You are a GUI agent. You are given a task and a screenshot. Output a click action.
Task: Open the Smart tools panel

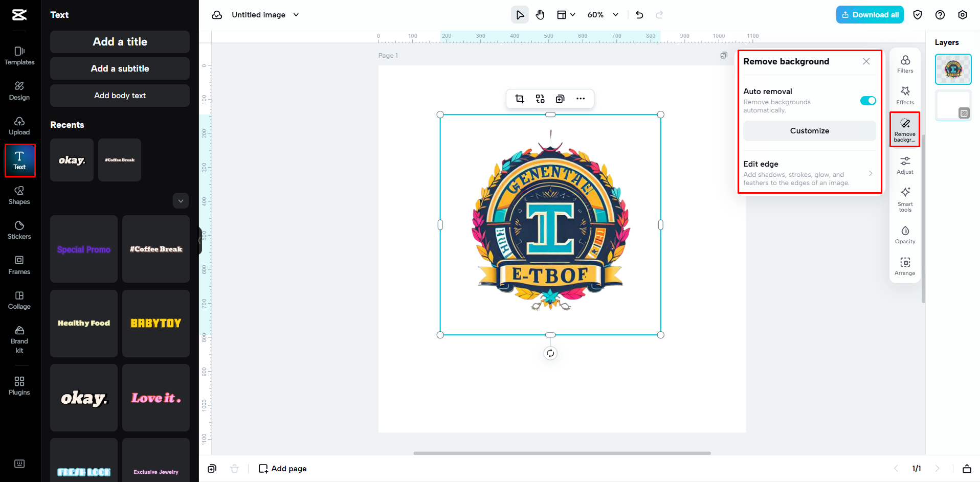pyautogui.click(x=904, y=199)
